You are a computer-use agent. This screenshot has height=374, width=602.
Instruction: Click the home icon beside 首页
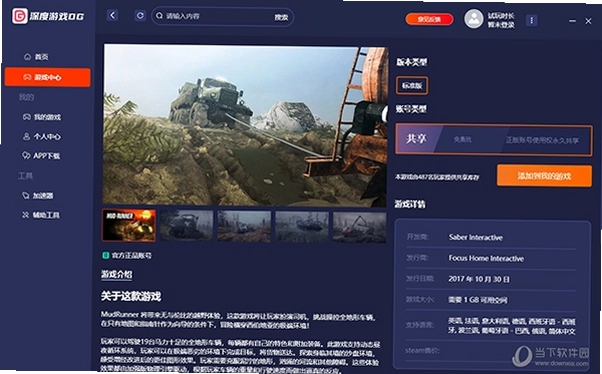click(27, 57)
